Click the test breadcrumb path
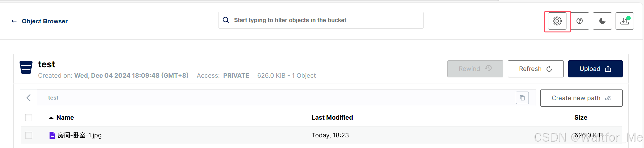644x148 pixels. 53,98
